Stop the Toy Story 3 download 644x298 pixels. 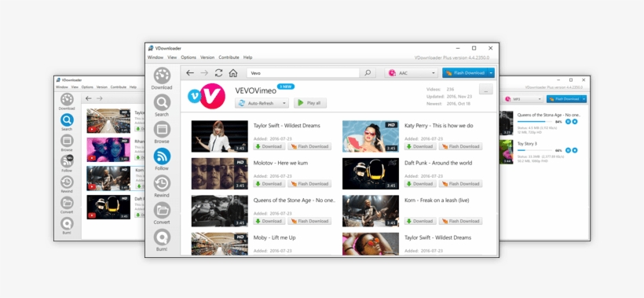point(575,150)
